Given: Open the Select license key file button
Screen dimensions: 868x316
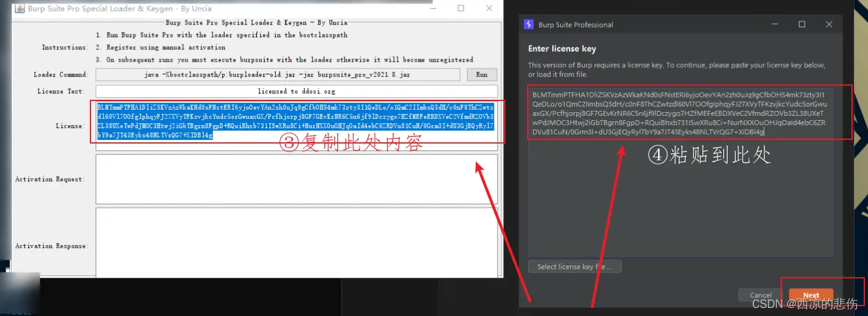Looking at the screenshot, I should 574,267.
